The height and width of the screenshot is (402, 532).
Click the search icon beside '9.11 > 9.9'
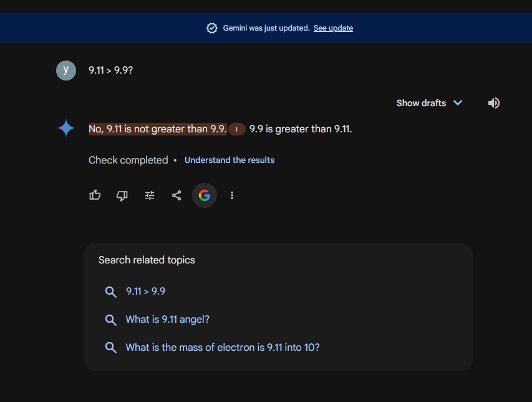(x=110, y=292)
